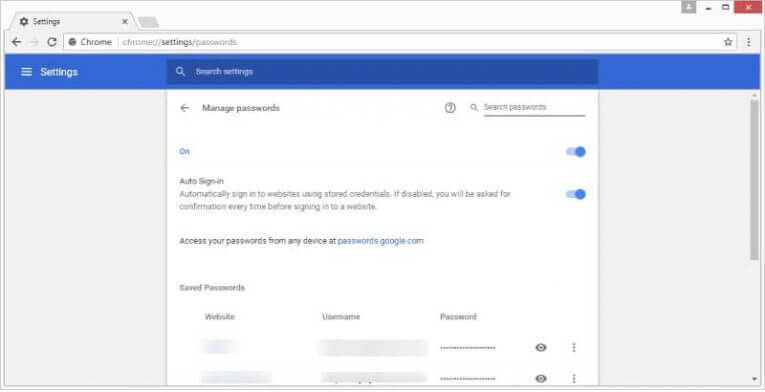This screenshot has height=392, width=765.
Task: Minimize the Chrome window
Action: [x=708, y=7]
